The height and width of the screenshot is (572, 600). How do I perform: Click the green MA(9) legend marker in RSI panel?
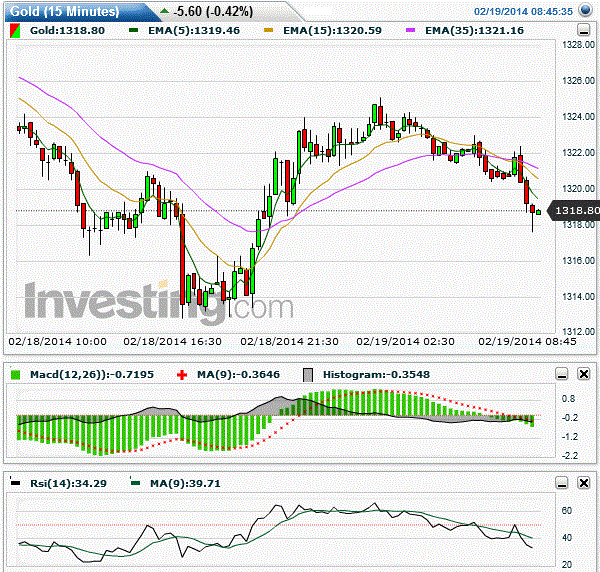(135, 482)
